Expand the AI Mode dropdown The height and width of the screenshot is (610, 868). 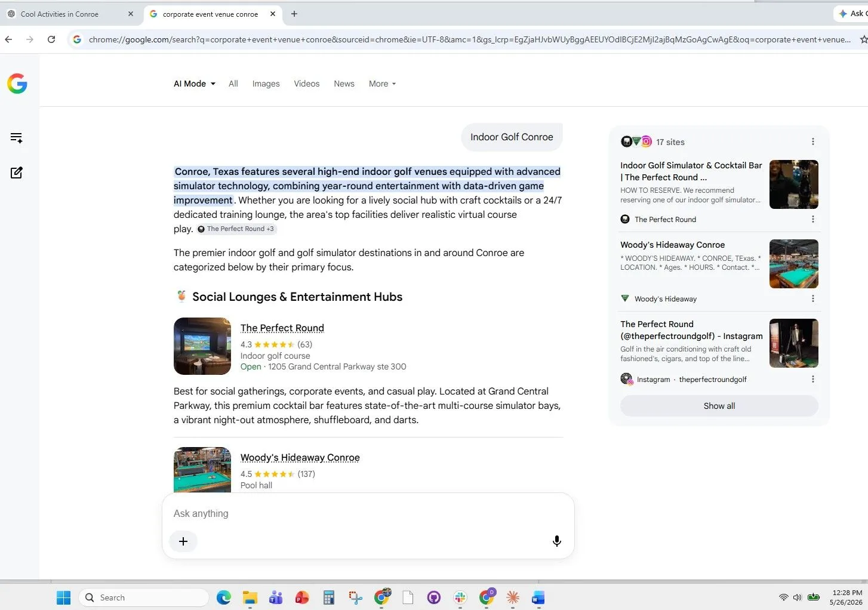tap(195, 84)
